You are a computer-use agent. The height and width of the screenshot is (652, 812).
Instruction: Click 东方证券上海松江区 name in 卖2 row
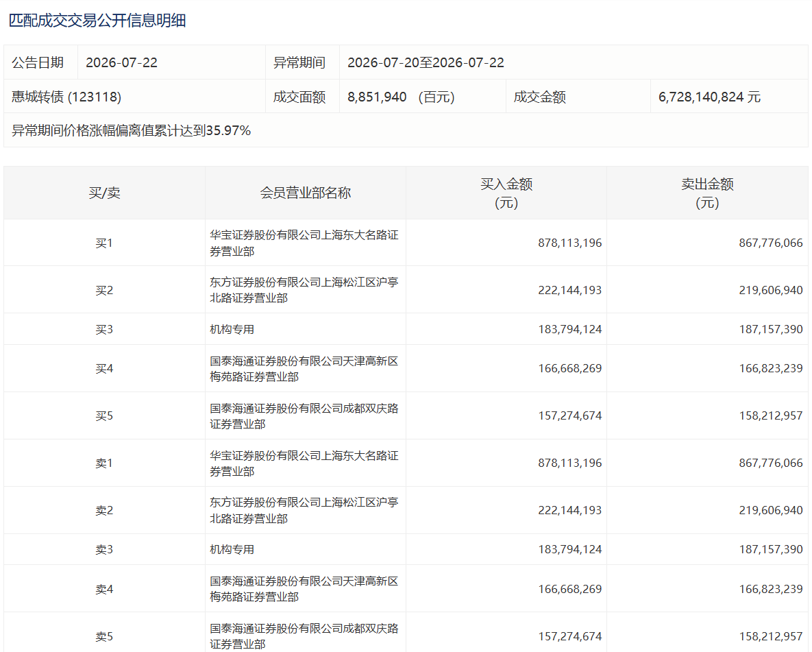tap(304, 511)
